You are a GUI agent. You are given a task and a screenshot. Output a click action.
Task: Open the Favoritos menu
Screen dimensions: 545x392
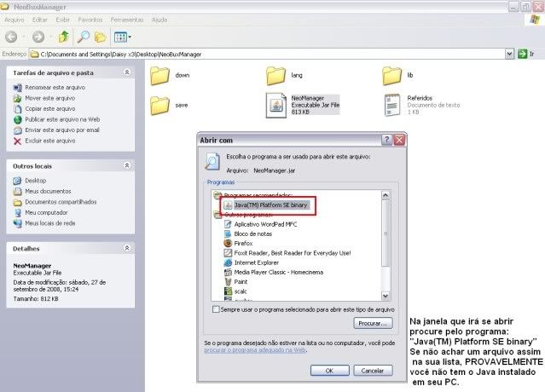pos(90,20)
